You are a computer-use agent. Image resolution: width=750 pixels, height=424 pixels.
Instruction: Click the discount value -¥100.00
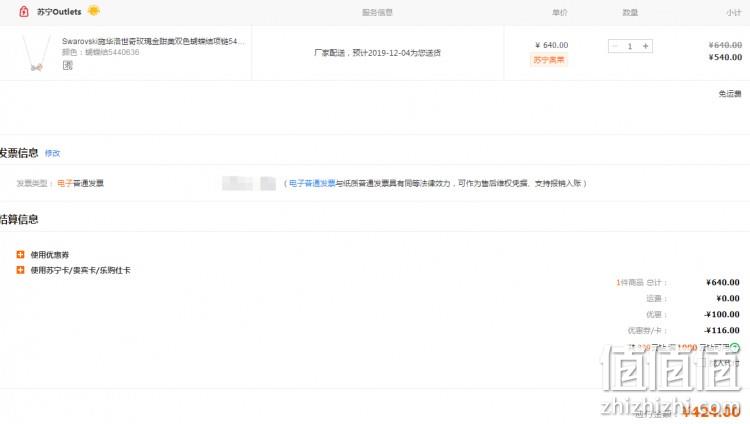pyautogui.click(x=722, y=314)
